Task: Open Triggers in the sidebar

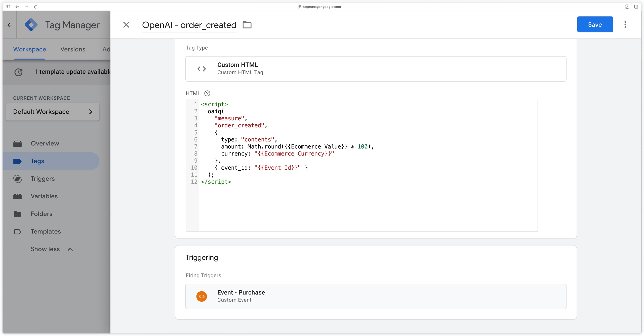Action: (51, 179)
